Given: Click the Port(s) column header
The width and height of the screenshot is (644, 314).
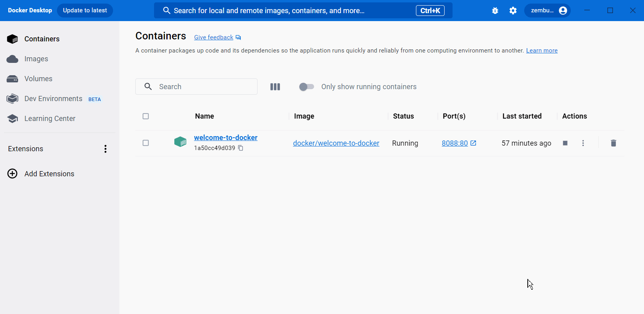Looking at the screenshot, I should coord(454,116).
